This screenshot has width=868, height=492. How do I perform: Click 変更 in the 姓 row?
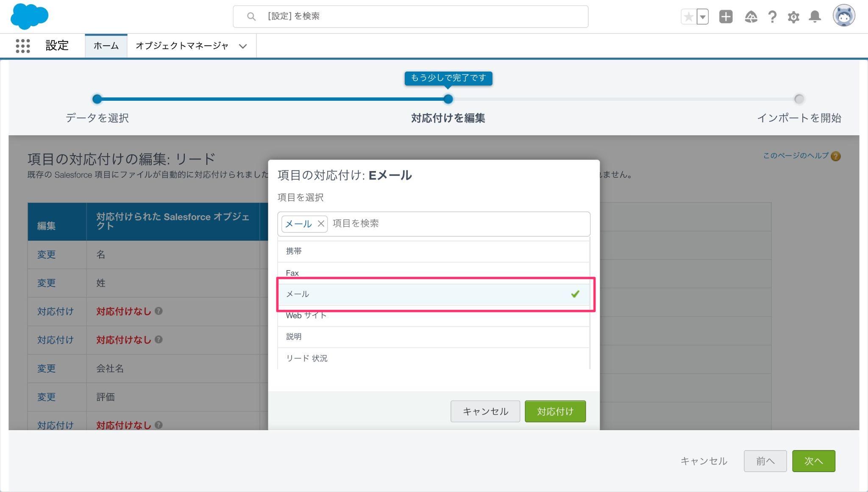[46, 283]
